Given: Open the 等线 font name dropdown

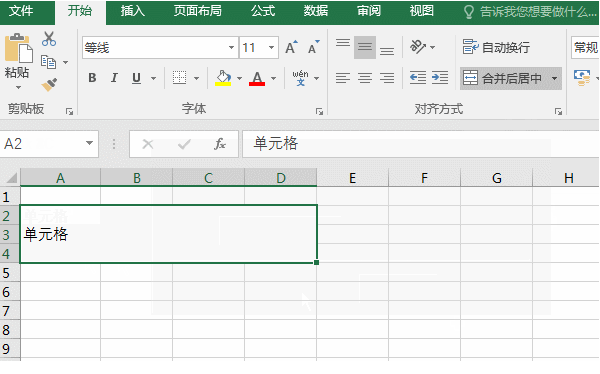Looking at the screenshot, I should click(231, 47).
